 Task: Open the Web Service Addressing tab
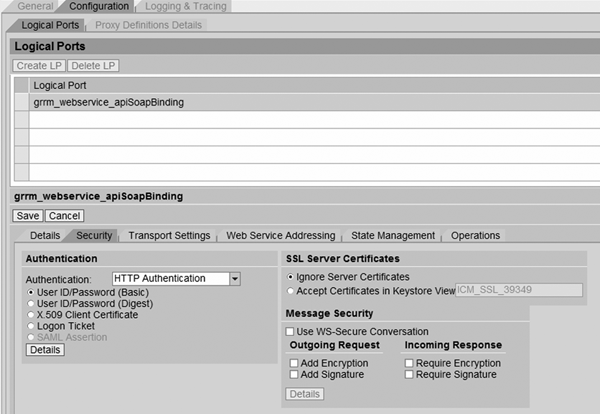pos(280,236)
